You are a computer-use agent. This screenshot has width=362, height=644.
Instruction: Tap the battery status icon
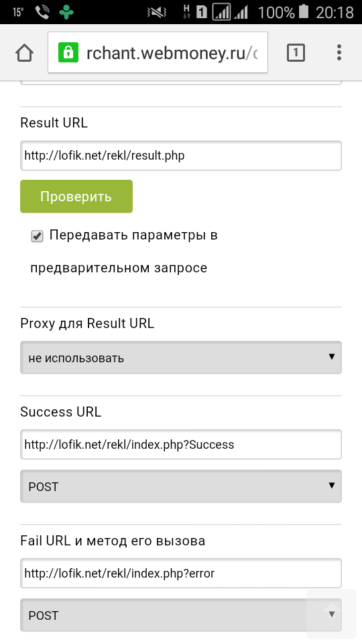[303, 12]
